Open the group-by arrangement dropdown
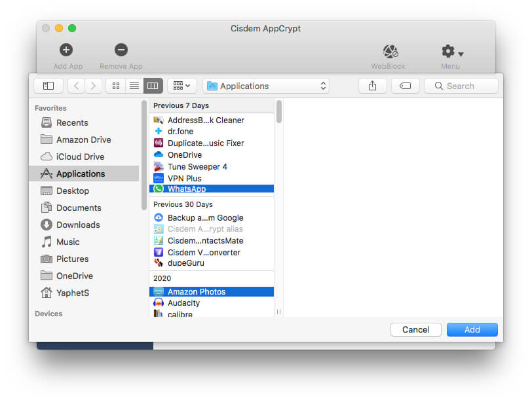Screen dimensions: 532x402 pyautogui.click(x=181, y=86)
